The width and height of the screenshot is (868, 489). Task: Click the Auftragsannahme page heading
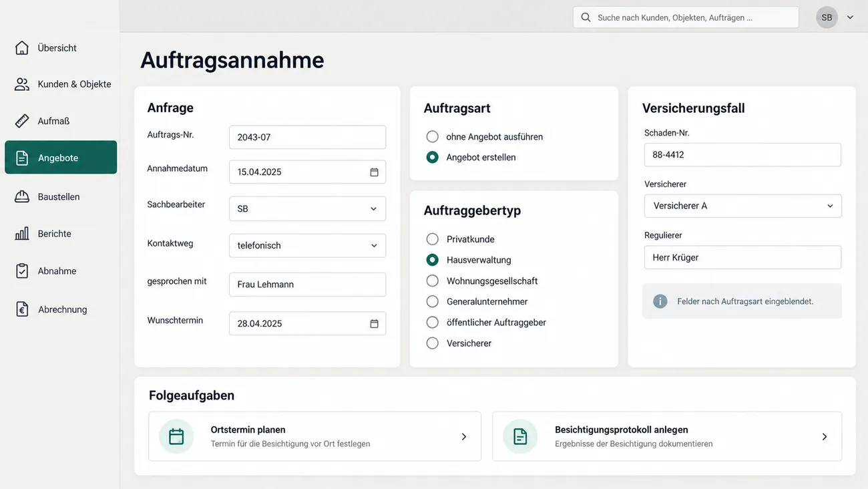232,60
